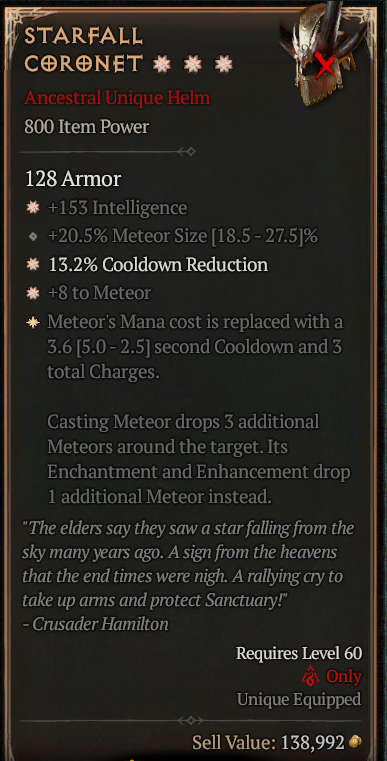Click star icon next to Intelligence affix
The image size is (387, 761).
click(x=33, y=208)
